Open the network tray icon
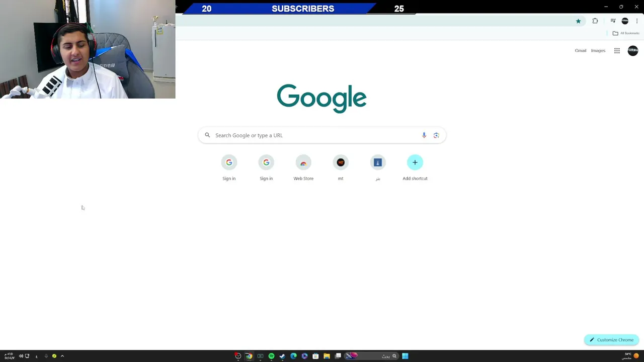This screenshot has width=644, height=362. tap(27, 356)
